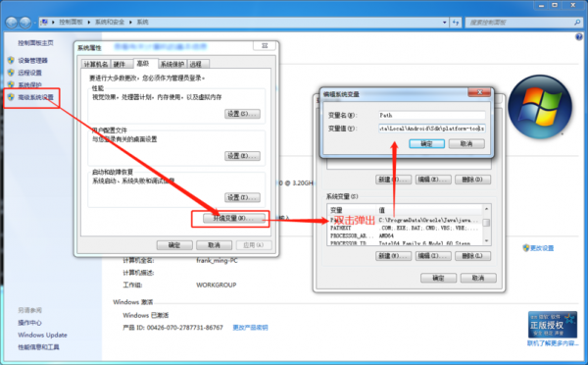Image resolution: width=588 pixels, height=365 pixels.
Task: Click the control panel icon in address bar
Action: [44, 23]
